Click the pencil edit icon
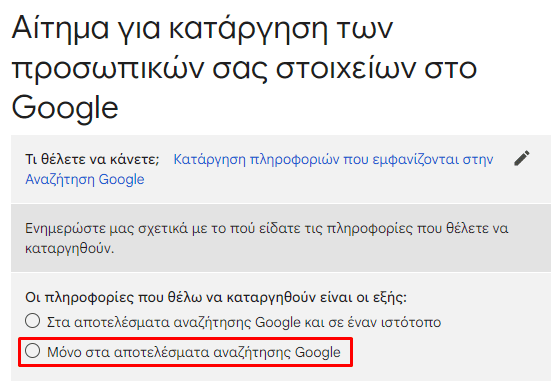The image size is (560, 390). (x=522, y=159)
